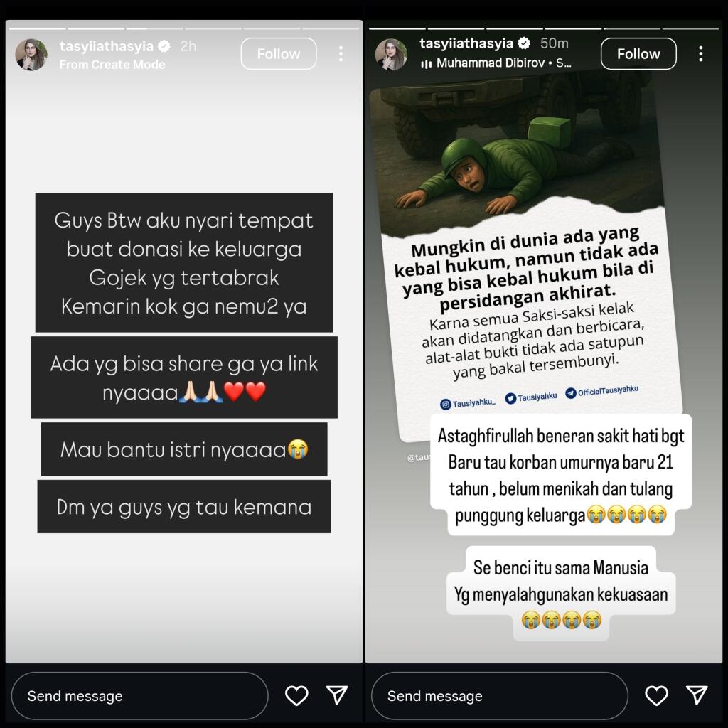Open tasyiiathasyia avatar on right story
This screenshot has width=728, height=728.
(x=391, y=54)
